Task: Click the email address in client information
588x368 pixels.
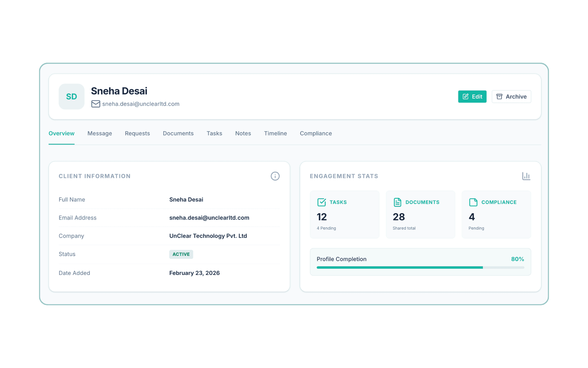Action: pyautogui.click(x=209, y=218)
